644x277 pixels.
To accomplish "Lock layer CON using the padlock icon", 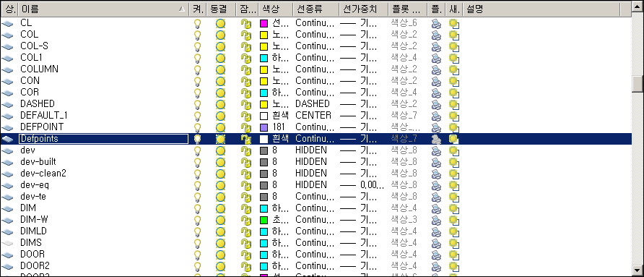I will click(245, 81).
